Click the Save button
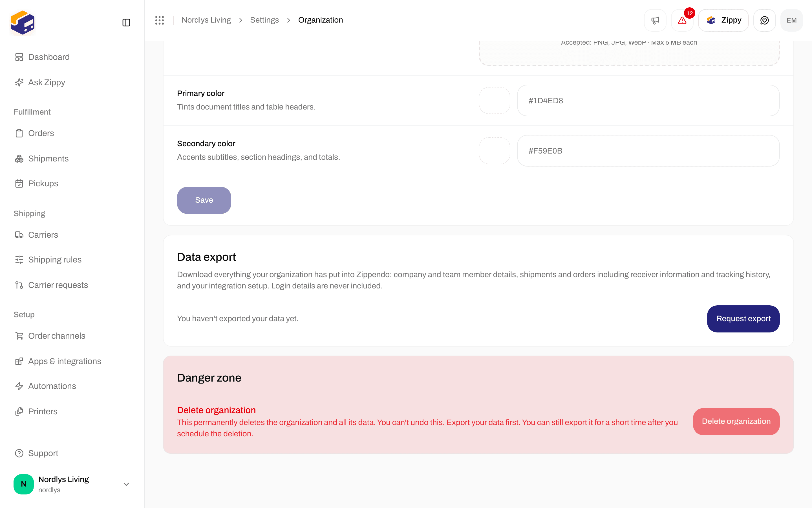Screen dimensions: 812x508 point(204,200)
